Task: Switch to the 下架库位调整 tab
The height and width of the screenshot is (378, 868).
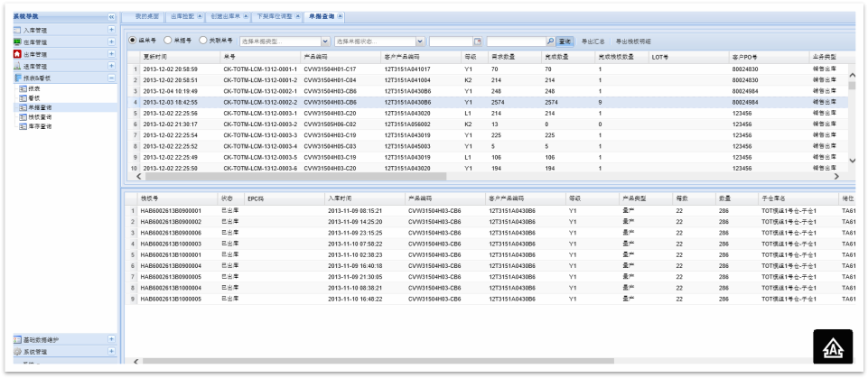Action: pyautogui.click(x=275, y=16)
